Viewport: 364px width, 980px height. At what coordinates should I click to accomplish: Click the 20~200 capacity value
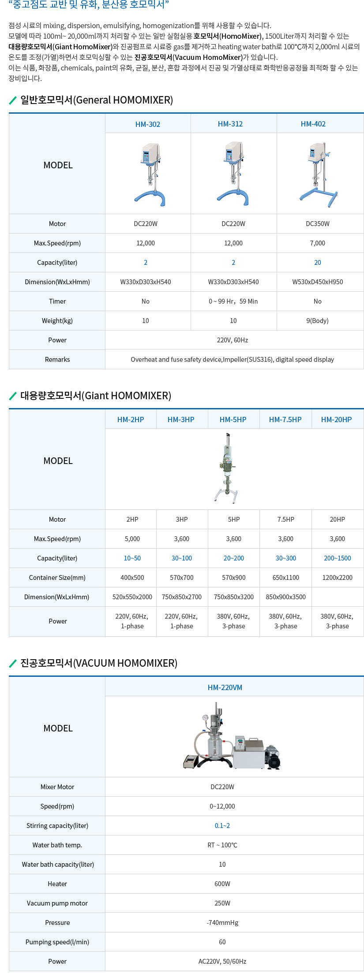pos(234,558)
